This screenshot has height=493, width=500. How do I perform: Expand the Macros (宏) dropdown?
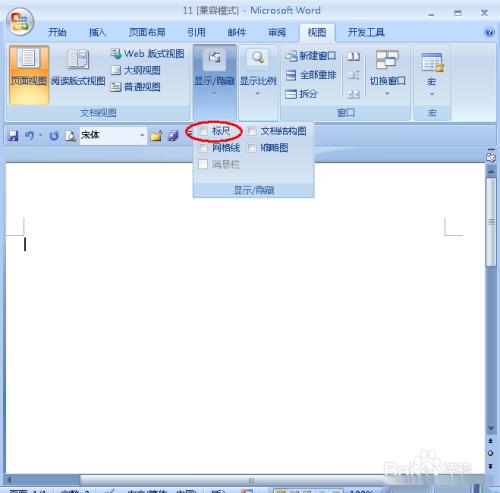(x=432, y=73)
